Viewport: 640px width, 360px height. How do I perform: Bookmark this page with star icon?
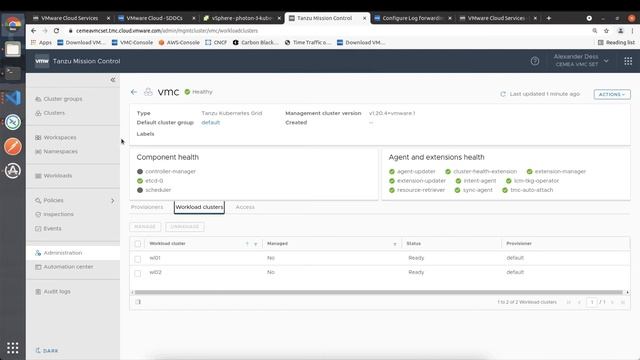(607, 31)
